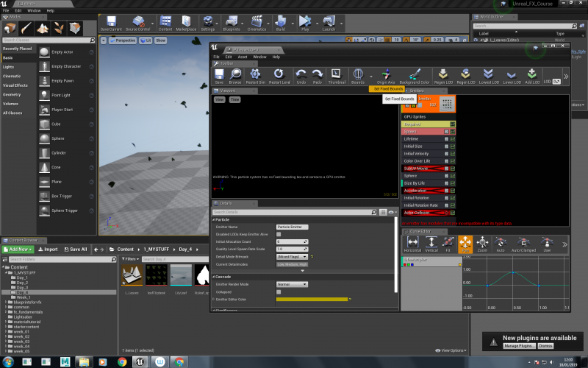
Task: Open the Edit menu in main editor
Action: pyautogui.click(x=18, y=10)
